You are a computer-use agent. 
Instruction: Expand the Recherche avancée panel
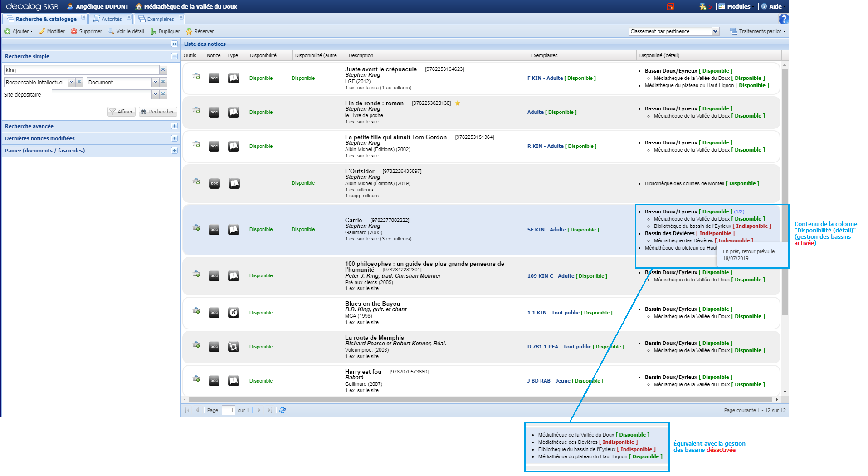pyautogui.click(x=174, y=126)
